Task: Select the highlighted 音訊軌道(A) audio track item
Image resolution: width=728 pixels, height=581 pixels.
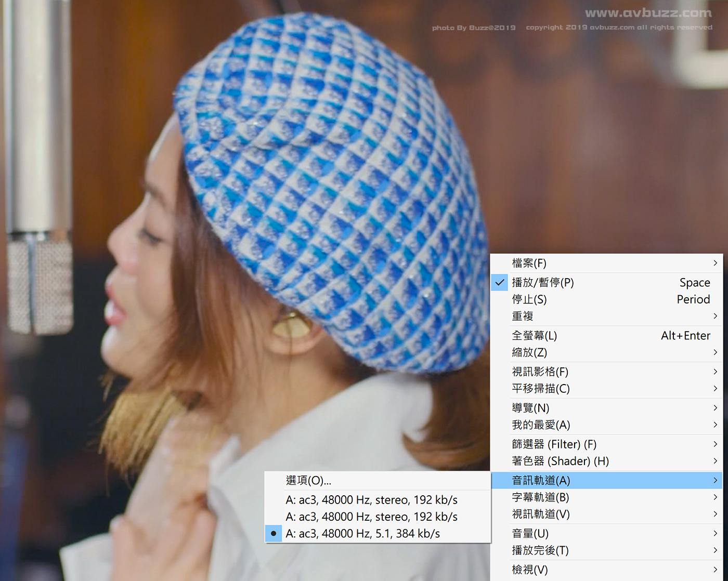Action: click(x=541, y=481)
